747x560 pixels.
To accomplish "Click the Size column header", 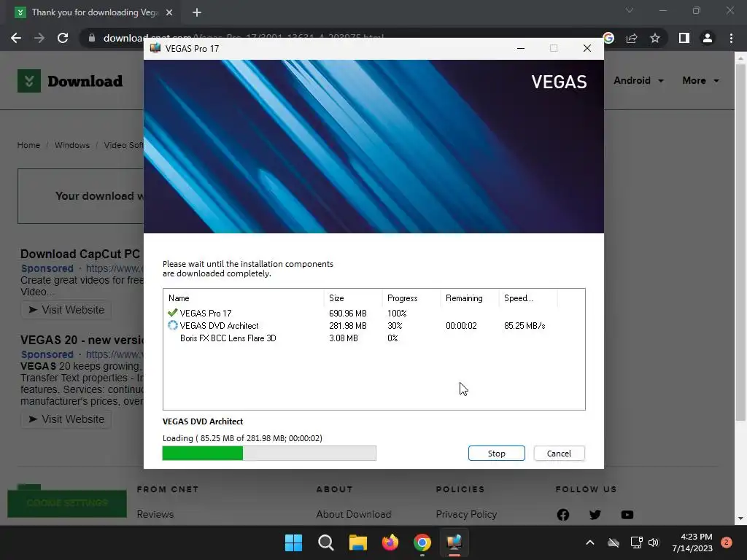I will pyautogui.click(x=353, y=298).
